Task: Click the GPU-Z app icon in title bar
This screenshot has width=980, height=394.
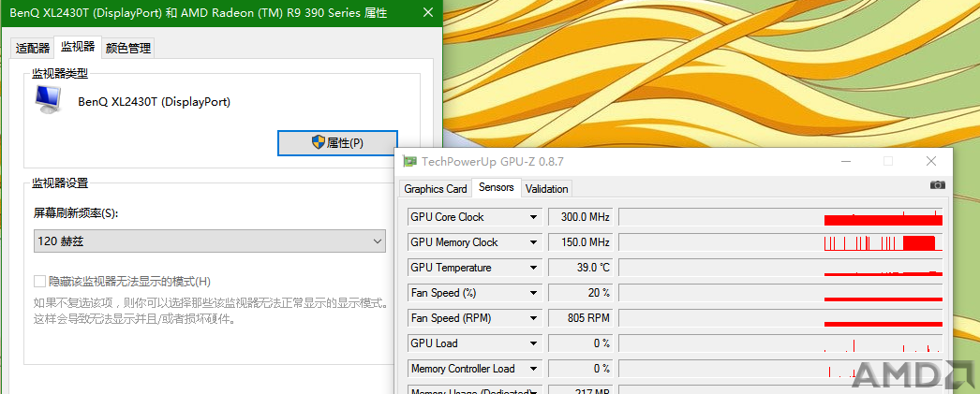Action: [x=409, y=162]
